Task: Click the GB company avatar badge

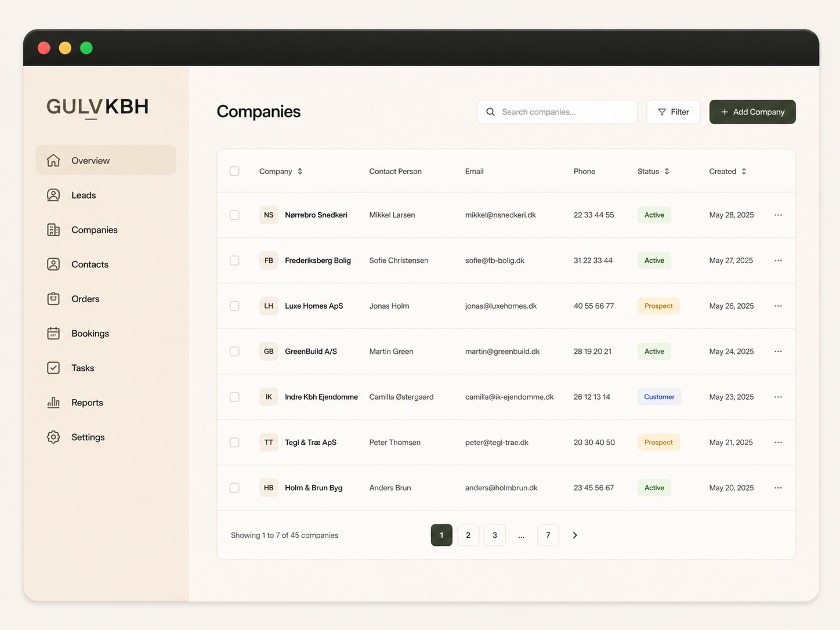Action: (x=269, y=352)
